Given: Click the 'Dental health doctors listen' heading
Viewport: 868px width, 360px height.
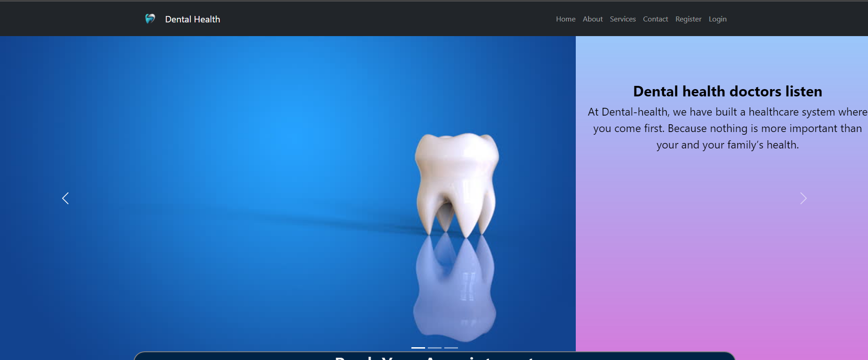Looking at the screenshot, I should click(727, 91).
